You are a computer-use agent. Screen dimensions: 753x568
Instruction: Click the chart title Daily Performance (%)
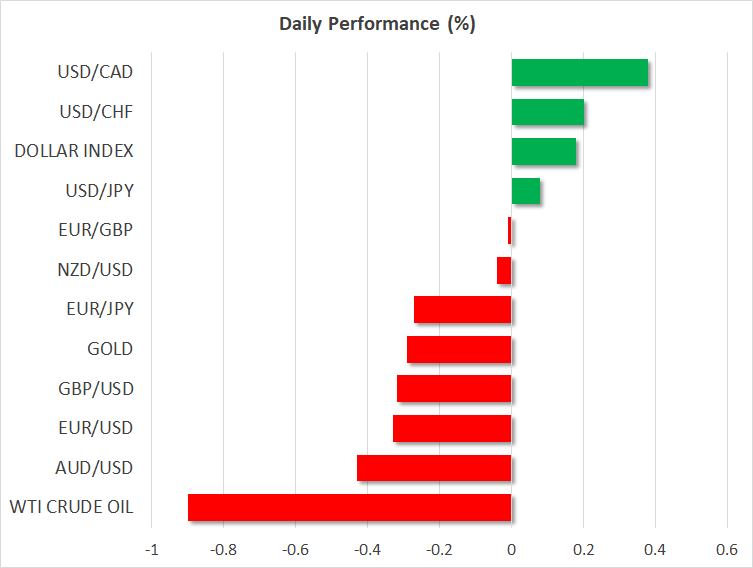376,24
